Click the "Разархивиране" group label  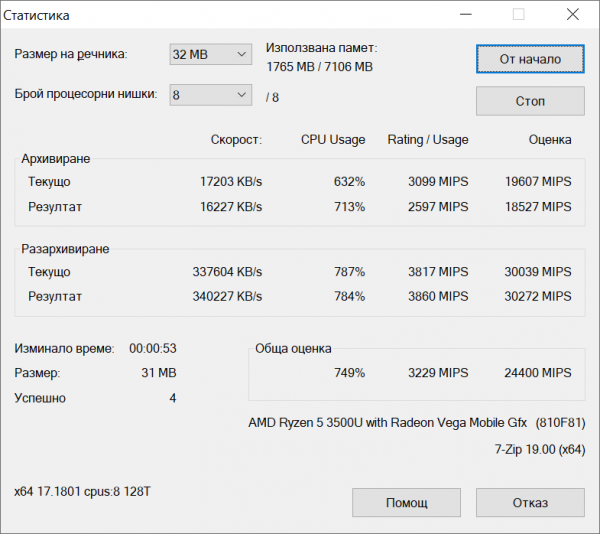coord(65,249)
